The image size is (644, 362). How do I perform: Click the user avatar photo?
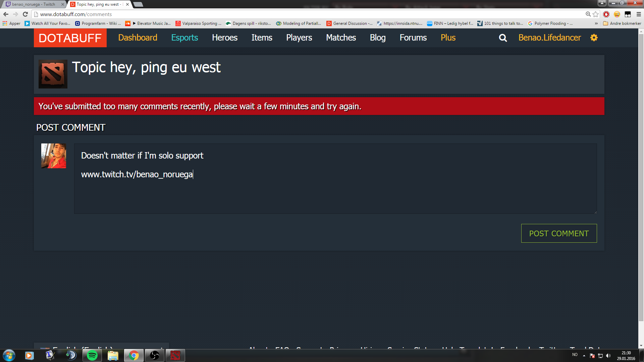[x=54, y=156]
